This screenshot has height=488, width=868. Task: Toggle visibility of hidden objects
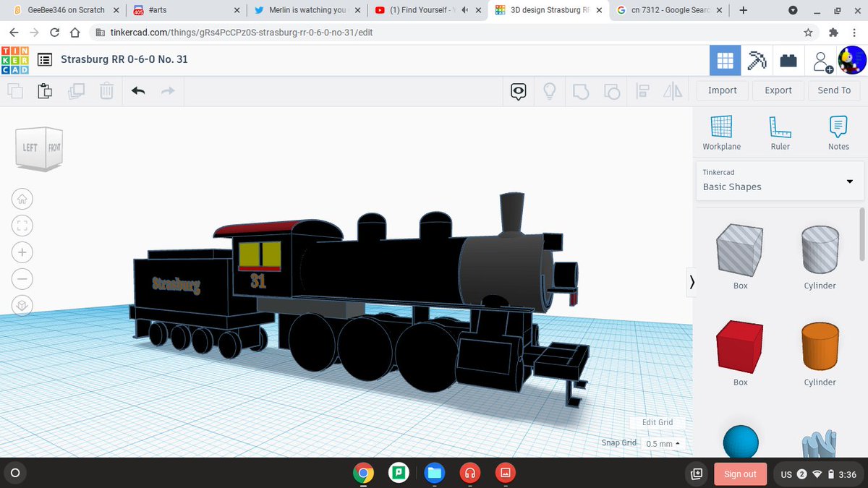click(x=549, y=90)
